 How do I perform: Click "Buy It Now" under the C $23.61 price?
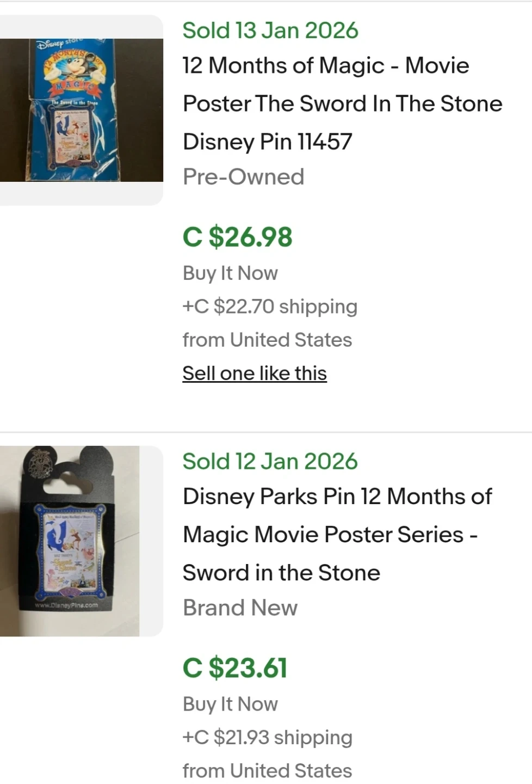point(230,704)
